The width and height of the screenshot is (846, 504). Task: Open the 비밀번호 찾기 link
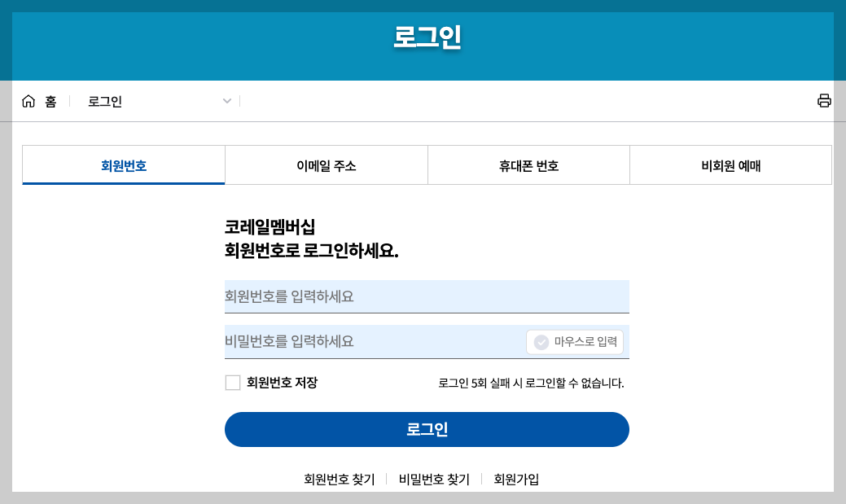434,480
